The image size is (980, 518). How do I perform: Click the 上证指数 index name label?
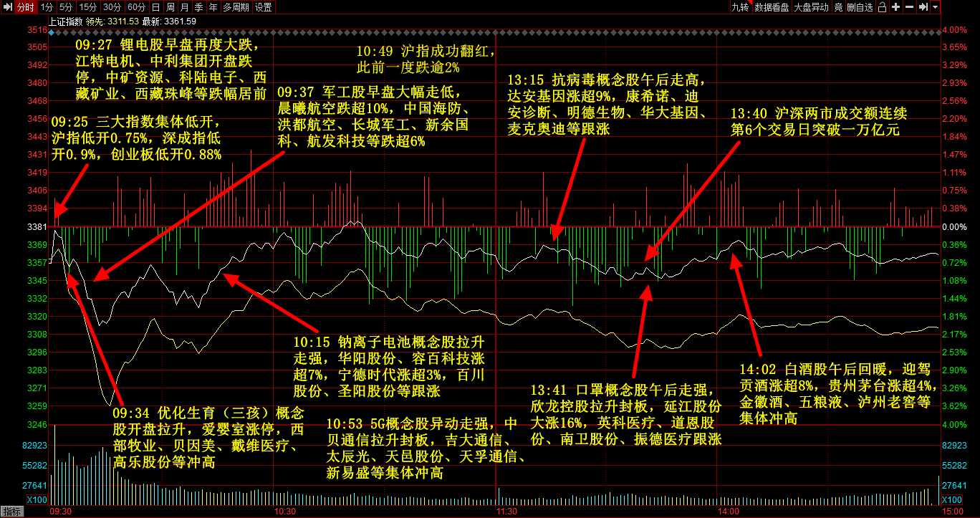pos(65,21)
